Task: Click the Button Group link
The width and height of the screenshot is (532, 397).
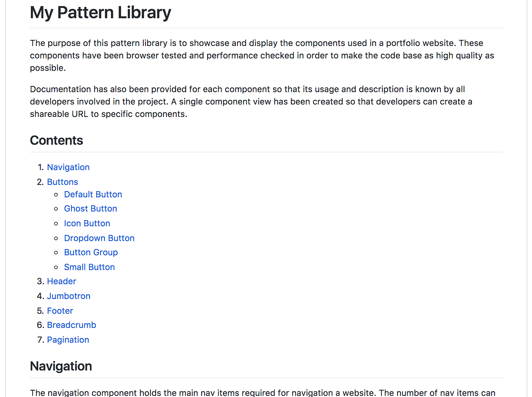Action: point(91,252)
